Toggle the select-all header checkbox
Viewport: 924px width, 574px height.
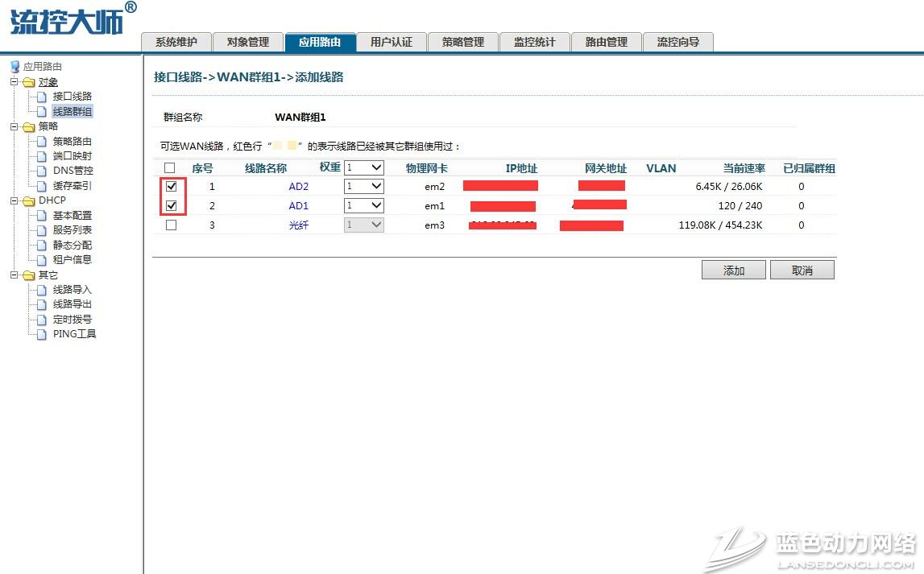(169, 168)
